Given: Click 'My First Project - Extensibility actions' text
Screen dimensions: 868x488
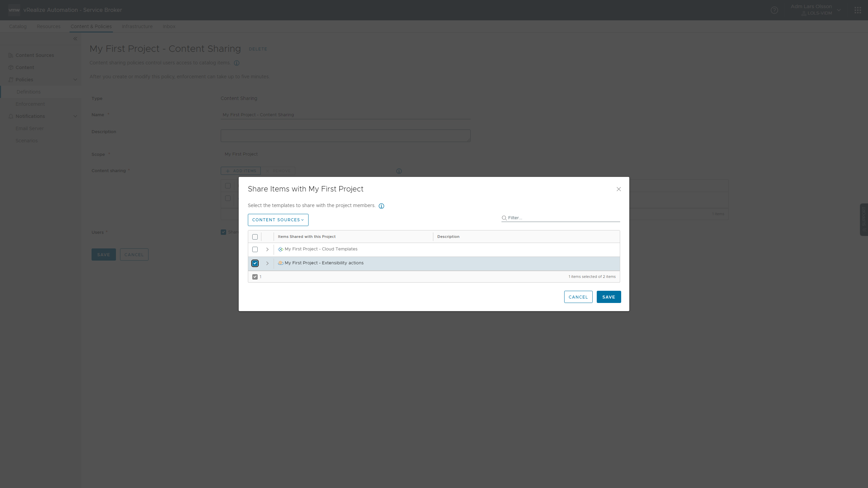Looking at the screenshot, I should (x=324, y=263).
